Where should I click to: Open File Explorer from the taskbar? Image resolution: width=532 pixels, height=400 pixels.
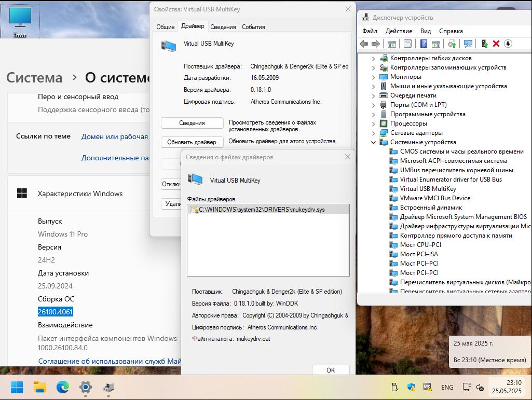pos(39,387)
